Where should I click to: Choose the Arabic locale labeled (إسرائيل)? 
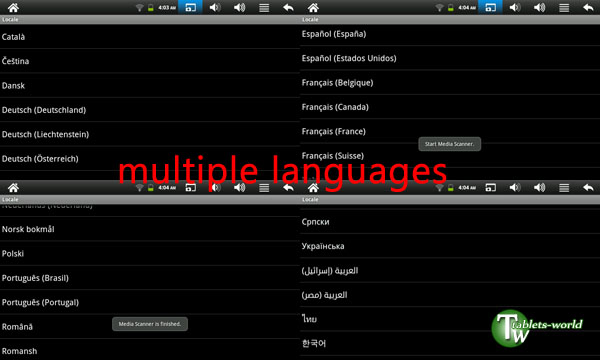click(450, 270)
